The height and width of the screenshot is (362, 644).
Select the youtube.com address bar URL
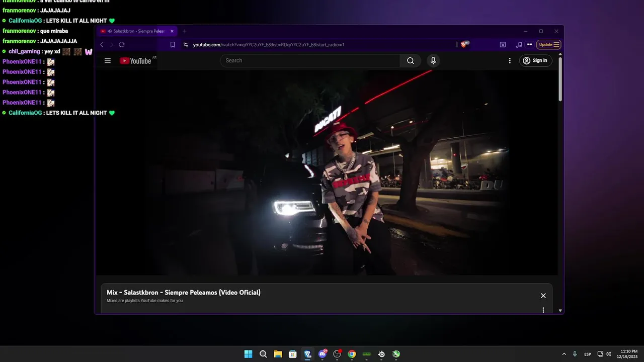click(x=269, y=45)
